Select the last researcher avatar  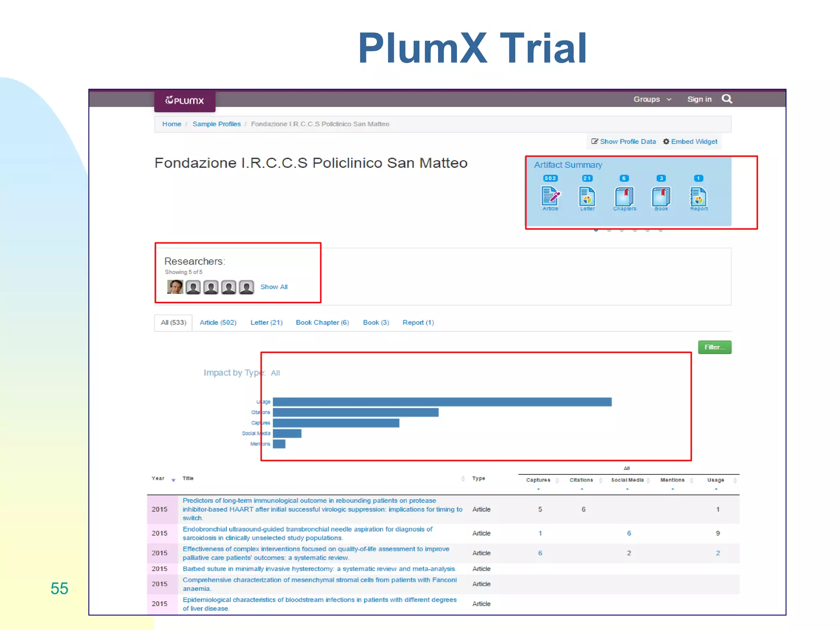click(247, 287)
